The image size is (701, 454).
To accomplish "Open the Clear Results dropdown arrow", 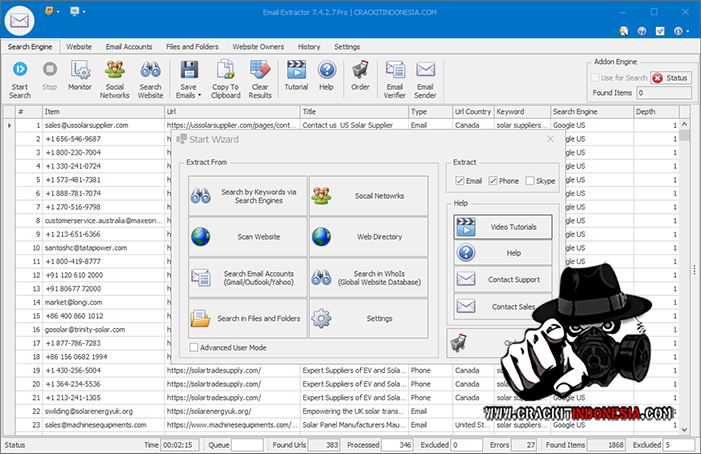I will click(x=260, y=96).
